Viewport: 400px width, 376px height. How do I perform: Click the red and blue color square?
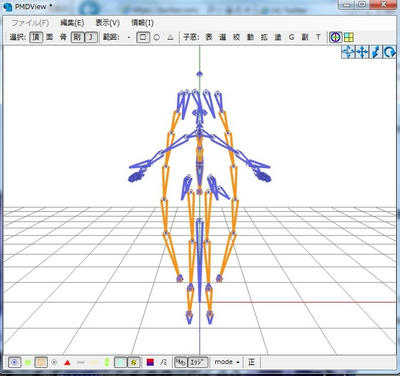click(150, 362)
